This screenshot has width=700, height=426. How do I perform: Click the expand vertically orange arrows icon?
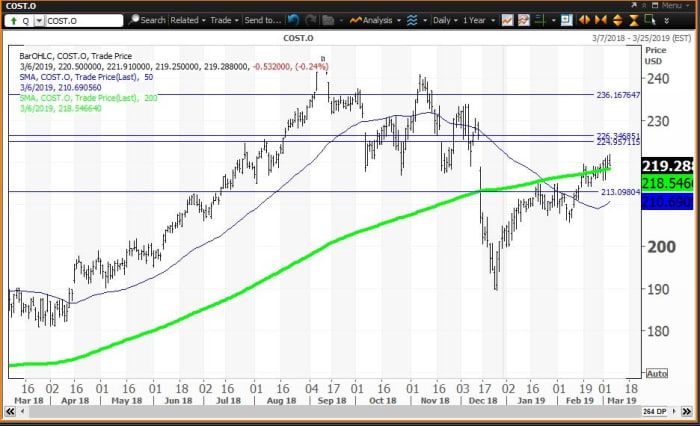(x=617, y=20)
